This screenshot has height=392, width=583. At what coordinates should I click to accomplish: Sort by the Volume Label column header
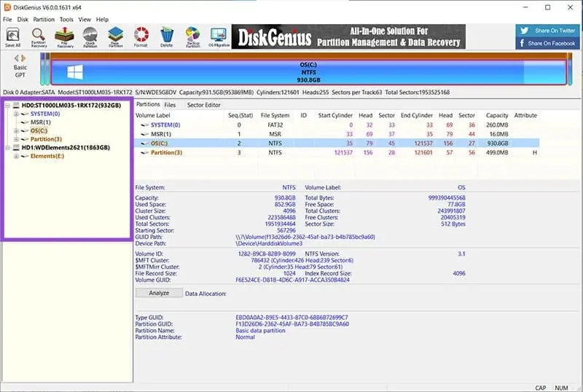153,115
